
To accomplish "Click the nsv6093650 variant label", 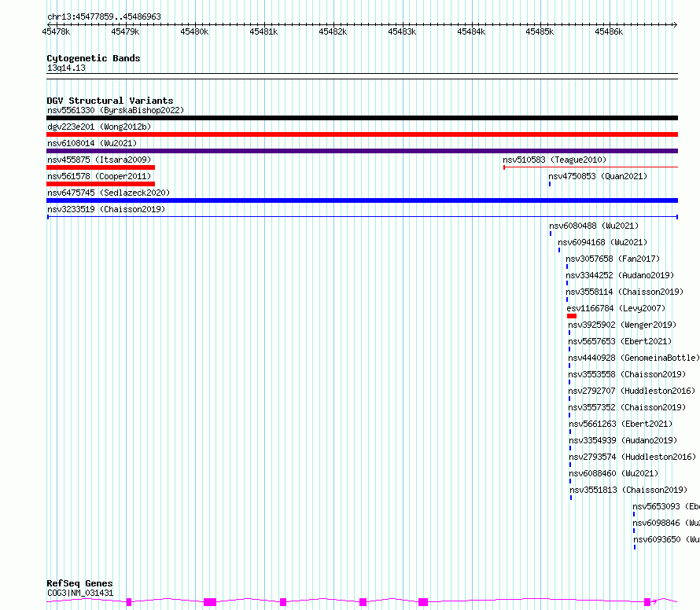I will click(666, 539).
